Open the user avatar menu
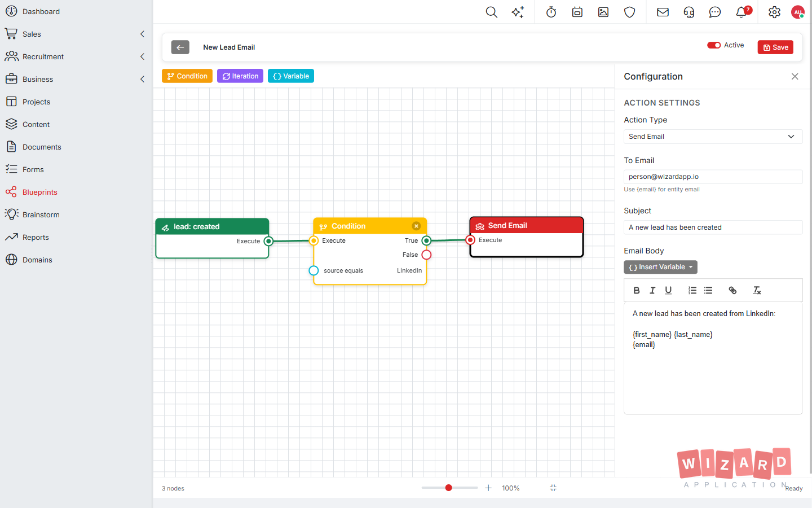The width and height of the screenshot is (812, 508). pos(798,12)
